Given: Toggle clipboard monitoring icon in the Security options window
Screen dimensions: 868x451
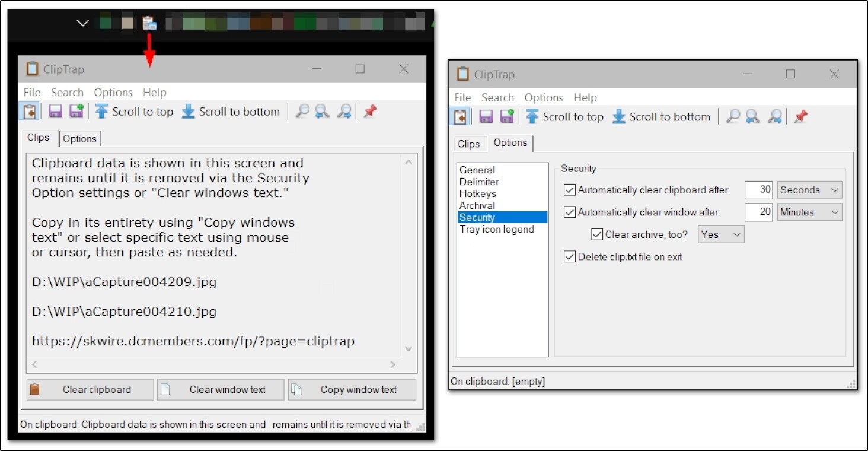Looking at the screenshot, I should coord(460,117).
